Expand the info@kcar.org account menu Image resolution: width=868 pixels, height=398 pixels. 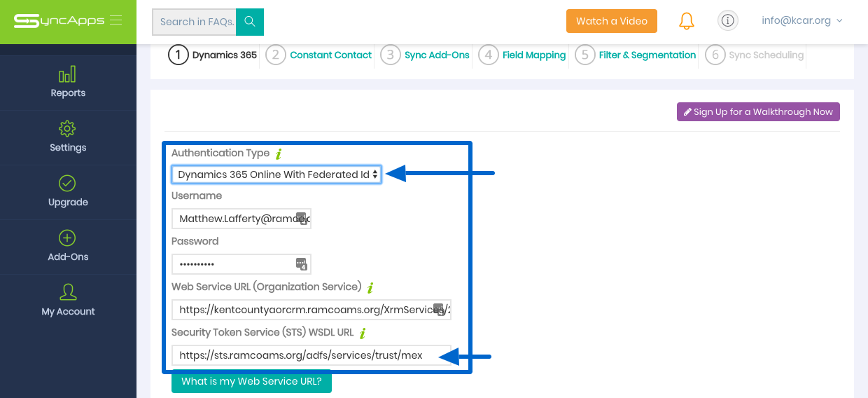click(802, 21)
